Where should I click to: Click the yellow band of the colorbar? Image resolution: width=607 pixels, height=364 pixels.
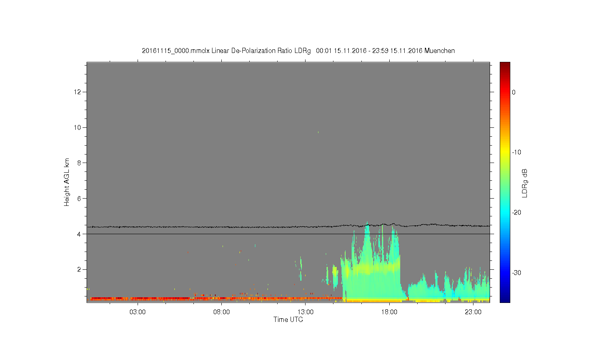pyautogui.click(x=505, y=152)
